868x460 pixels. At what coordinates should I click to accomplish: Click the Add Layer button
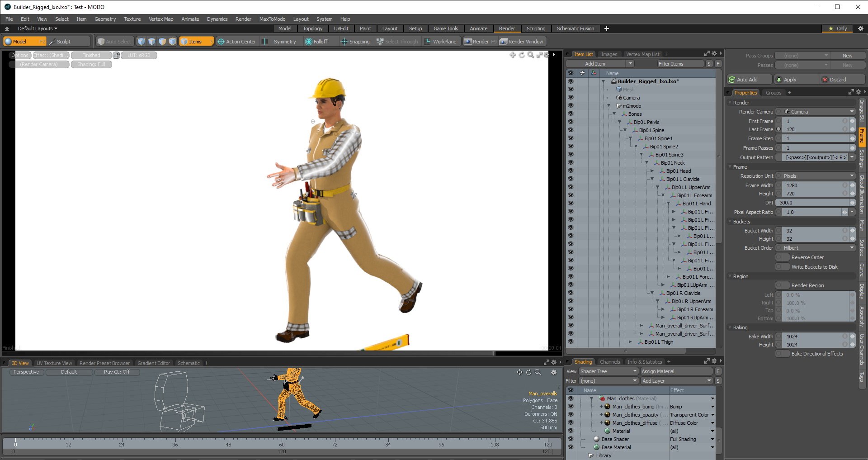(x=676, y=381)
